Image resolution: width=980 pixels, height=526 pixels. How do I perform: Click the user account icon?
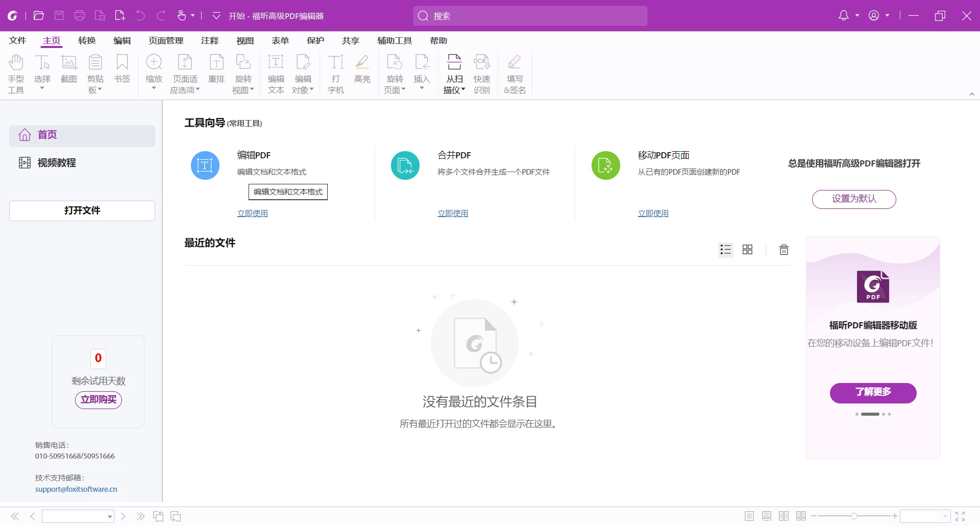point(874,16)
